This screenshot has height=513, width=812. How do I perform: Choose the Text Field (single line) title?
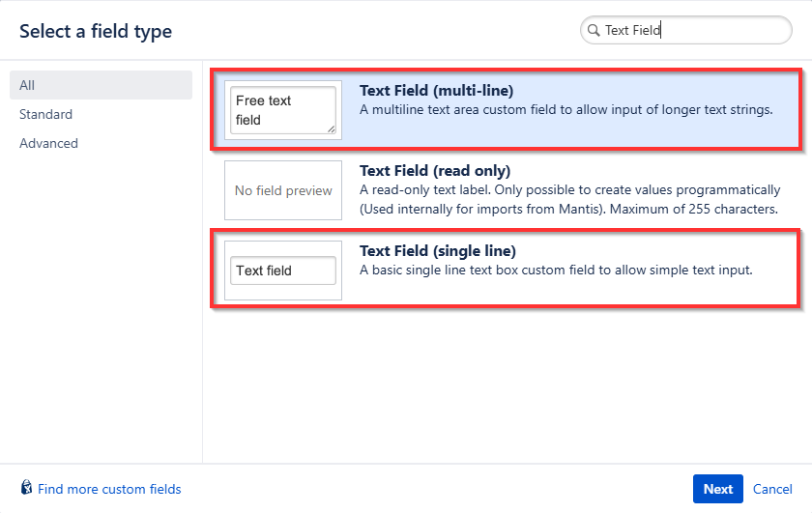[438, 251]
